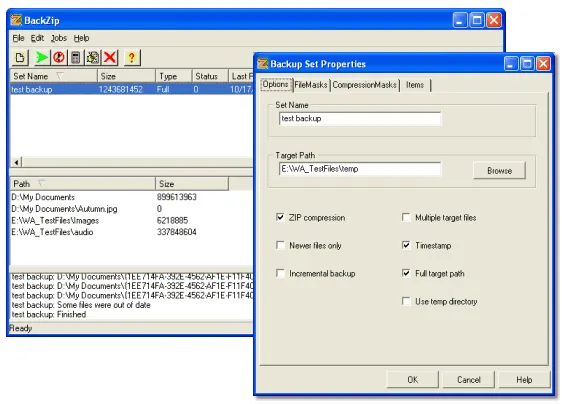Image resolution: width=562 pixels, height=404 pixels.
Task: Open the Jobs menu
Action: 58,38
